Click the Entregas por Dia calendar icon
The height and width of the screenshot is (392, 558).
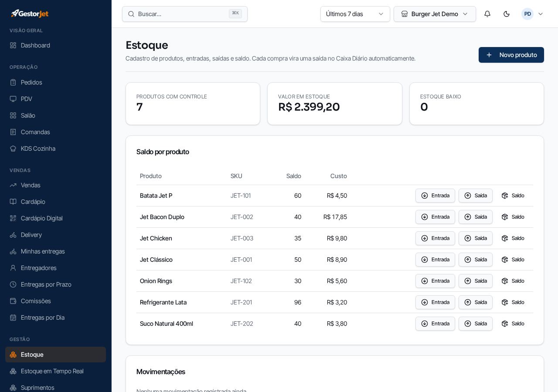[x=13, y=318]
